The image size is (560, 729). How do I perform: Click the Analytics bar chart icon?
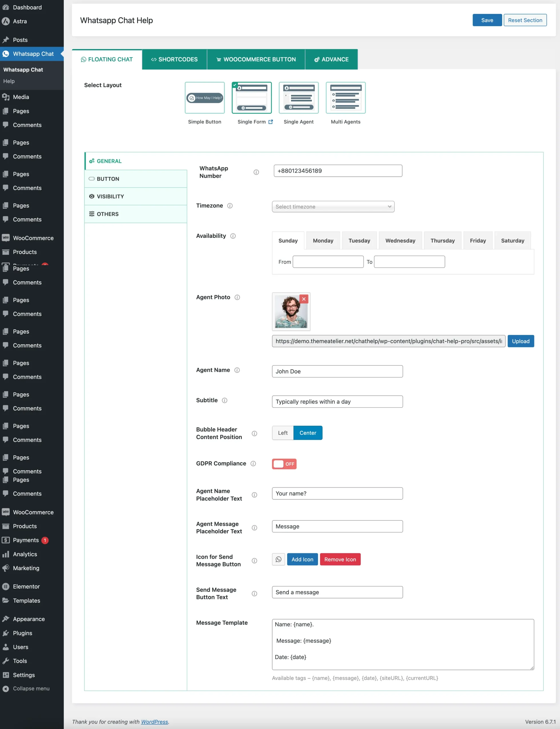point(6,554)
